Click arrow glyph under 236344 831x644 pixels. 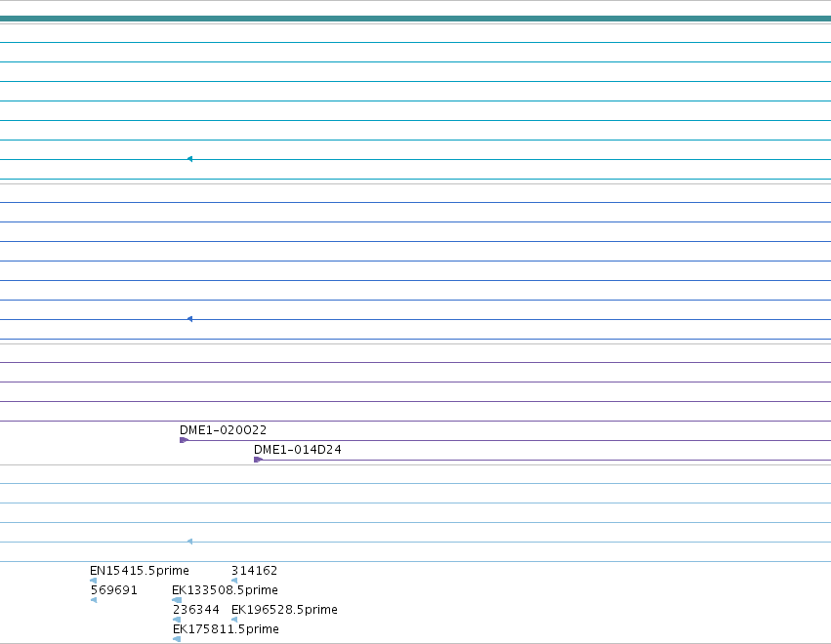[x=177, y=620]
